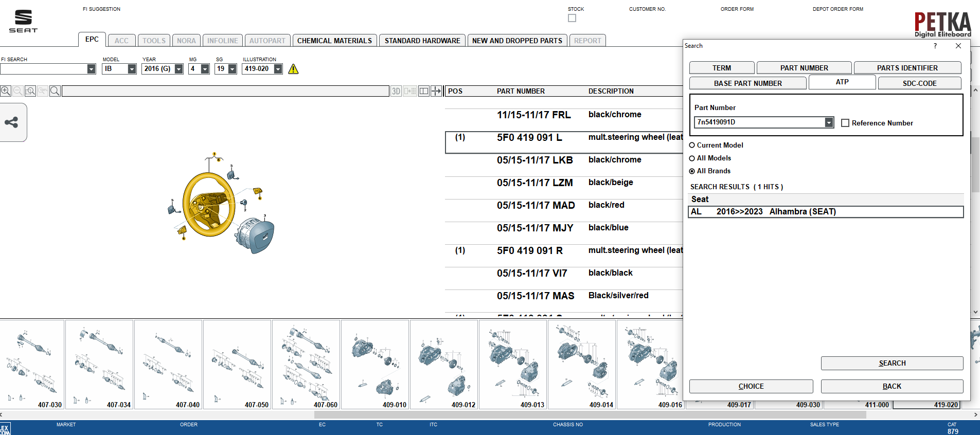
Task: Open the DEPOT ORDER FORM link
Action: [x=838, y=9]
